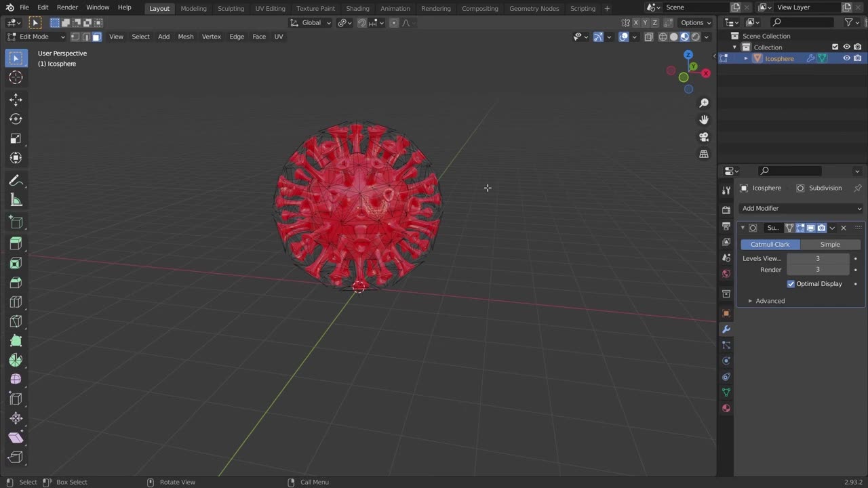868x488 pixels.
Task: Select the Knife tool
Action: coord(16,321)
